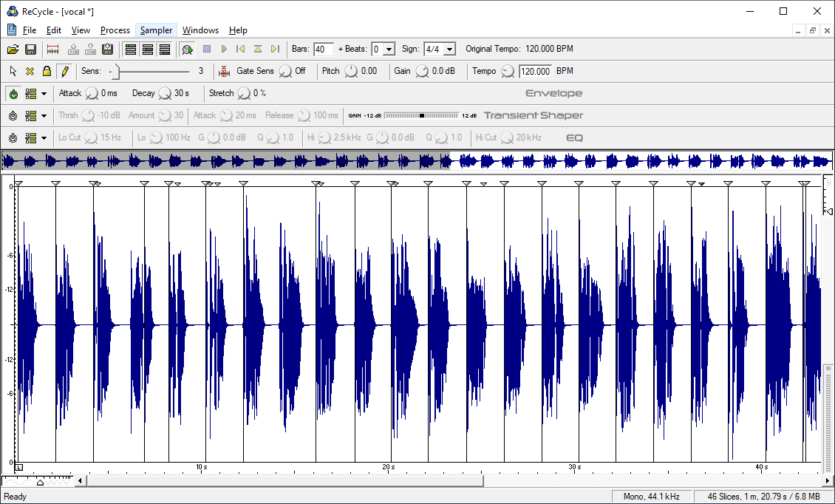Image resolution: width=835 pixels, height=504 pixels.
Task: Open the Beats dropdown
Action: click(x=389, y=50)
